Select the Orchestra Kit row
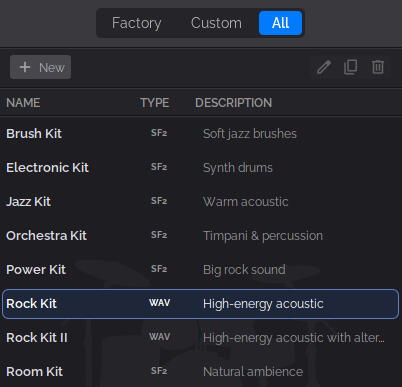 [201, 236]
